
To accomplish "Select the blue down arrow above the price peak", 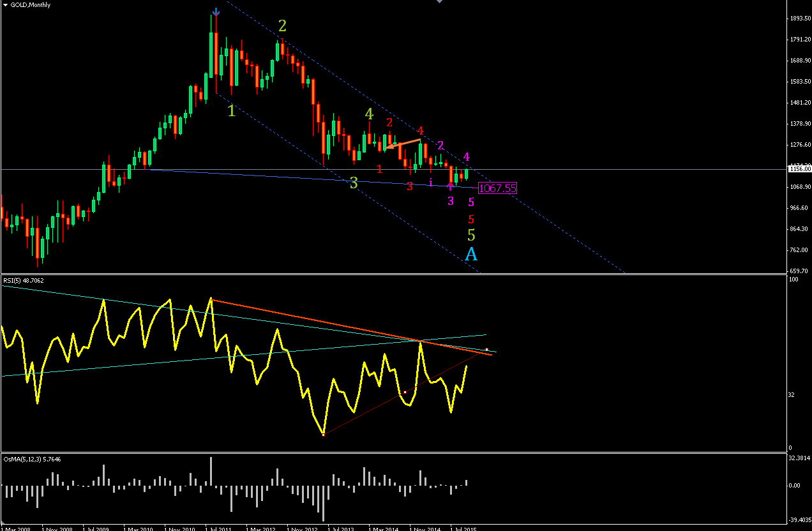I will point(216,11).
